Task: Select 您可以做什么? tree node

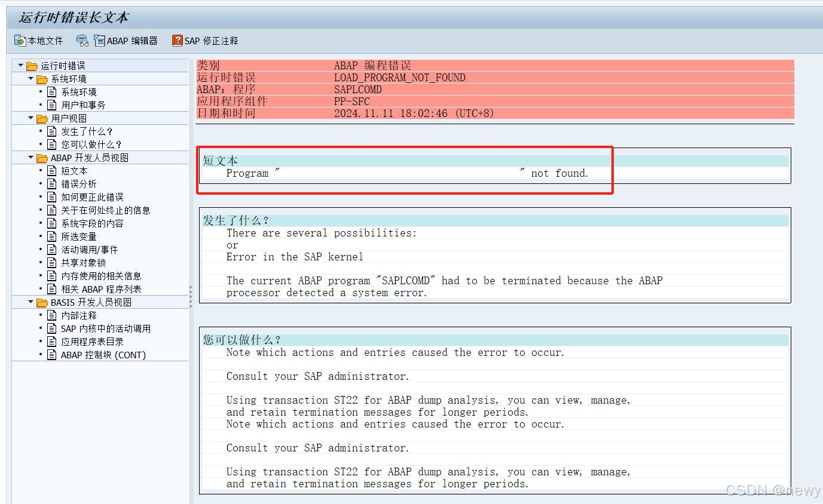Action: click(x=91, y=145)
